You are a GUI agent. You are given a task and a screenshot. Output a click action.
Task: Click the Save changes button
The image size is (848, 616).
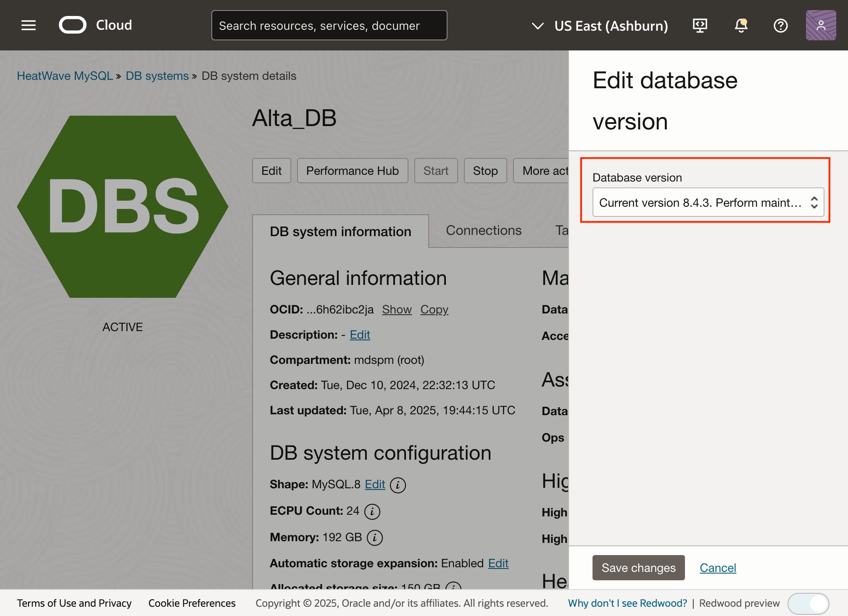click(x=638, y=568)
